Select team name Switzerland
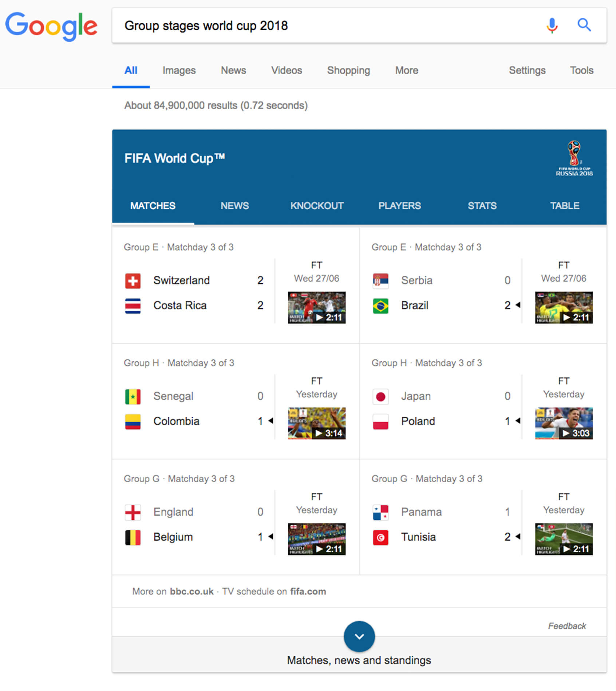The height and width of the screenshot is (691, 616). coord(181,280)
